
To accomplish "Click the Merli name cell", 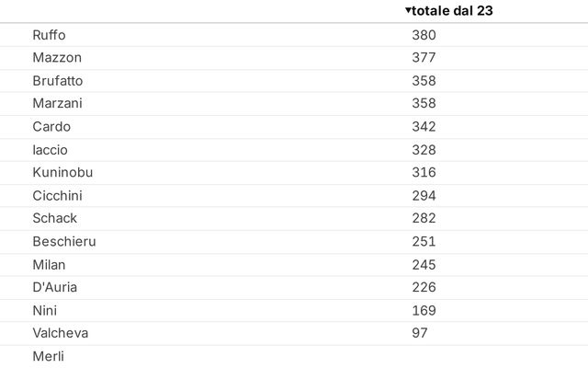I will pyautogui.click(x=49, y=356).
